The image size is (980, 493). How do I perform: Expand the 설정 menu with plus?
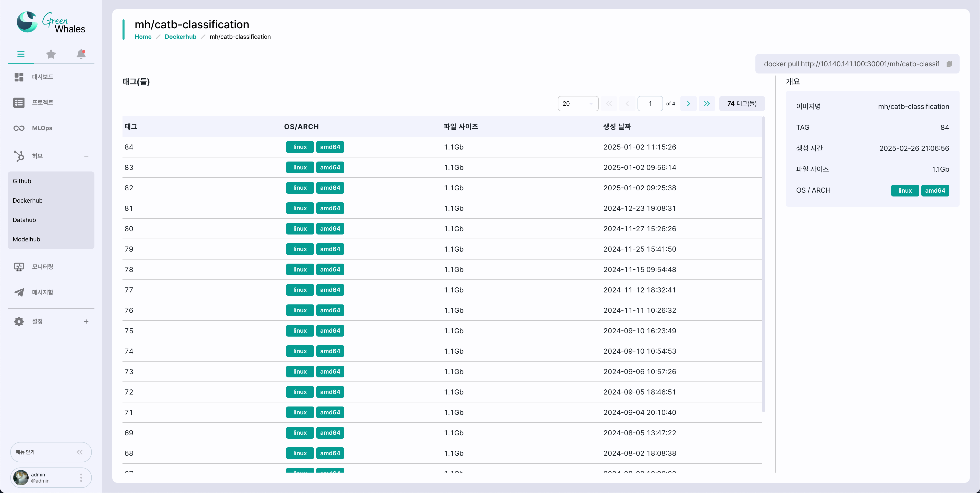click(86, 322)
